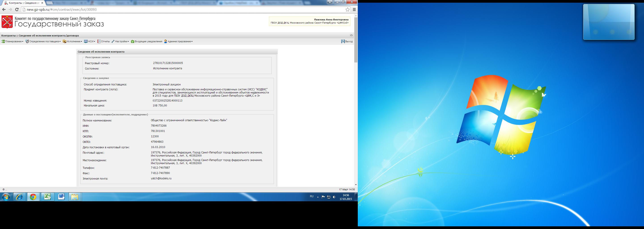
Task: Open the volume speaker icon
Action: point(334,197)
